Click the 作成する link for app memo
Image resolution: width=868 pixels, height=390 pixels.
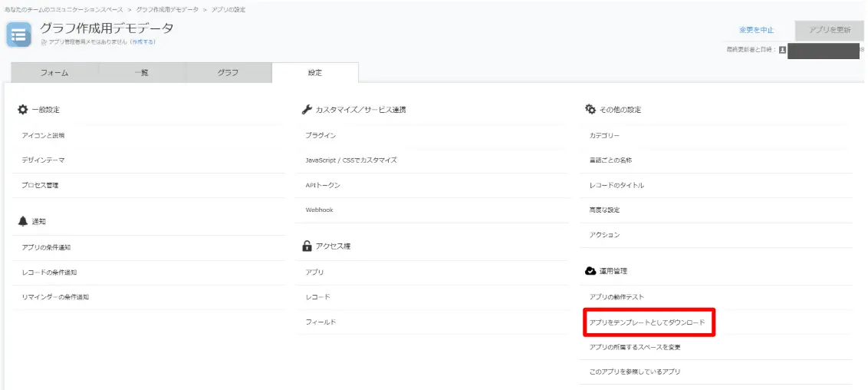click(142, 42)
